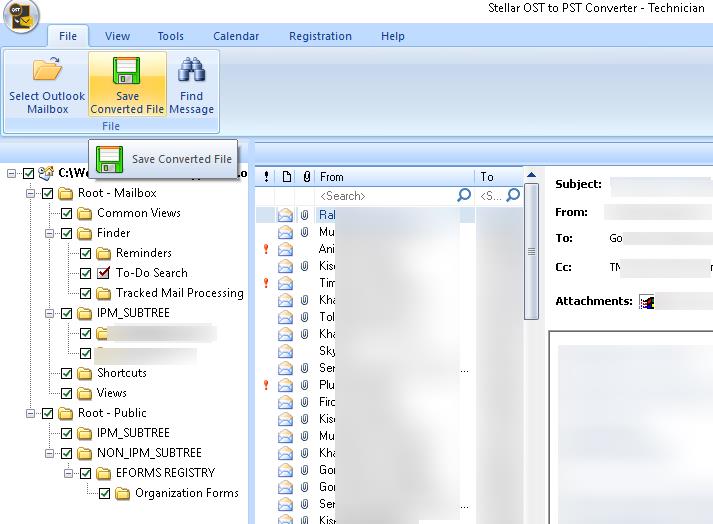This screenshot has width=713, height=524.
Task: Toggle the NON_IPM_SUBTREE checkbox
Action: click(66, 453)
